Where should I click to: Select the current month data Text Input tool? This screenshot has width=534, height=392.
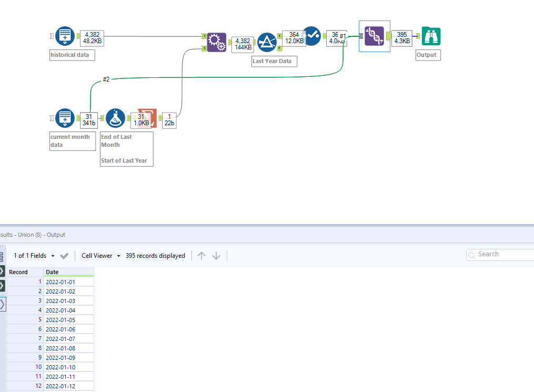pyautogui.click(x=65, y=118)
